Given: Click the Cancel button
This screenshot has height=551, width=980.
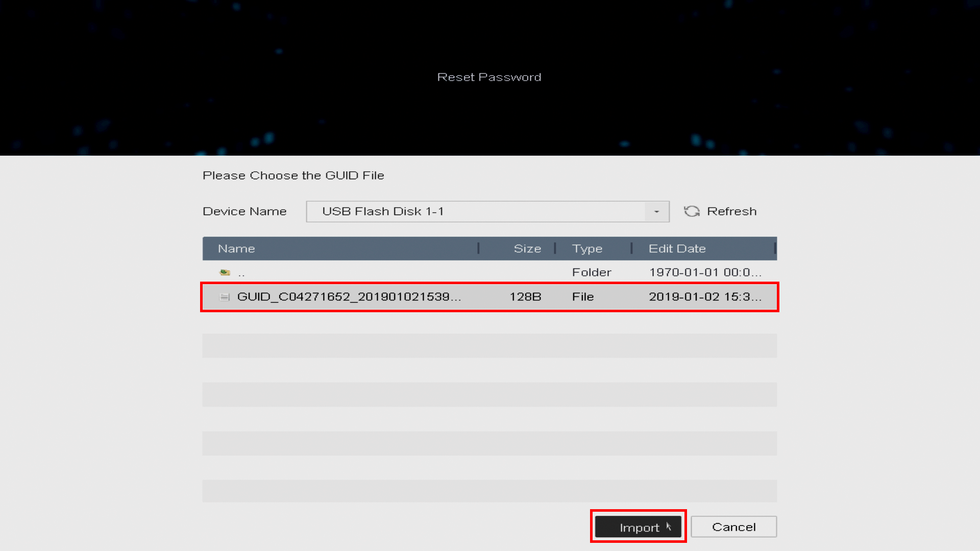Looking at the screenshot, I should point(734,527).
